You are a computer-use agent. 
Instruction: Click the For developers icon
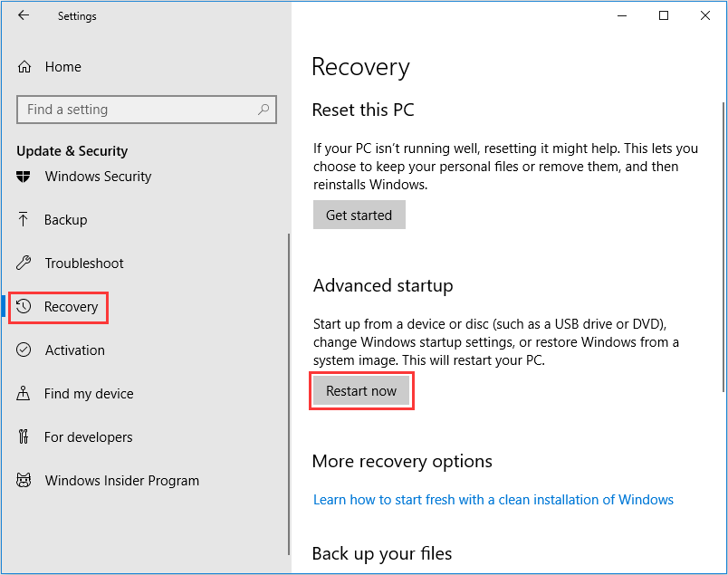pos(25,437)
